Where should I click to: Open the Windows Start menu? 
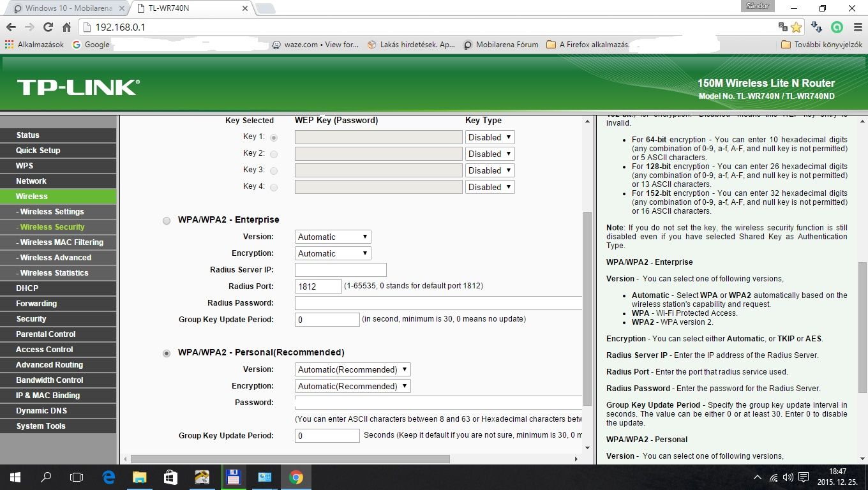(15, 477)
